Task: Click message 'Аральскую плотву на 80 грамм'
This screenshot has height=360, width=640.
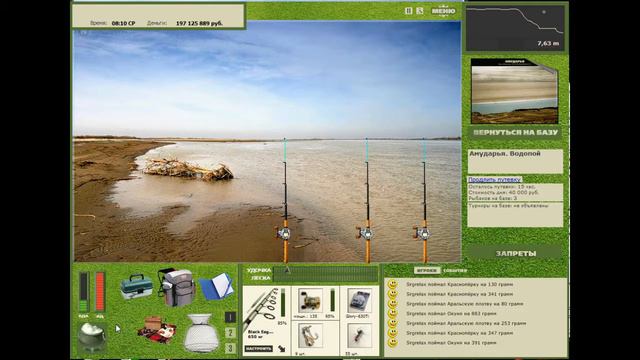Action: point(464,304)
